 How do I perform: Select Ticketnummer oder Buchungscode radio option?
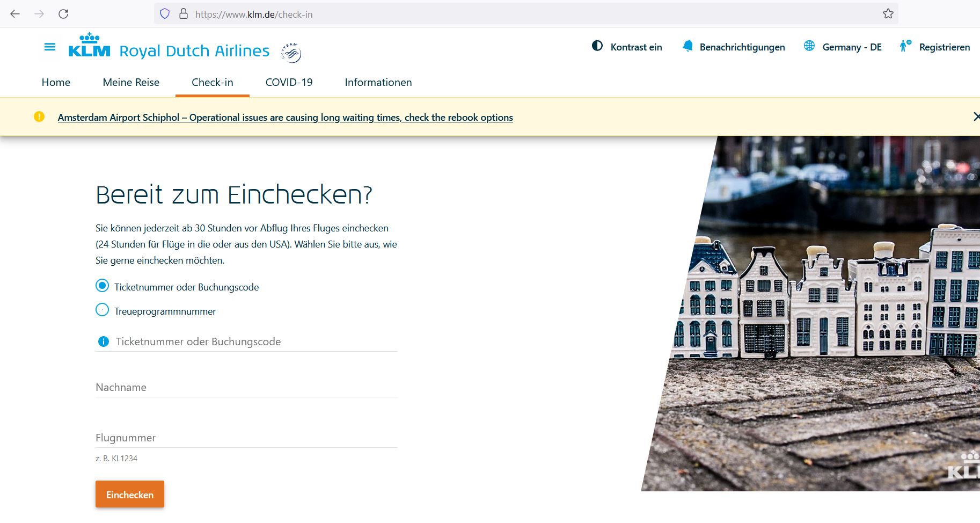point(102,286)
